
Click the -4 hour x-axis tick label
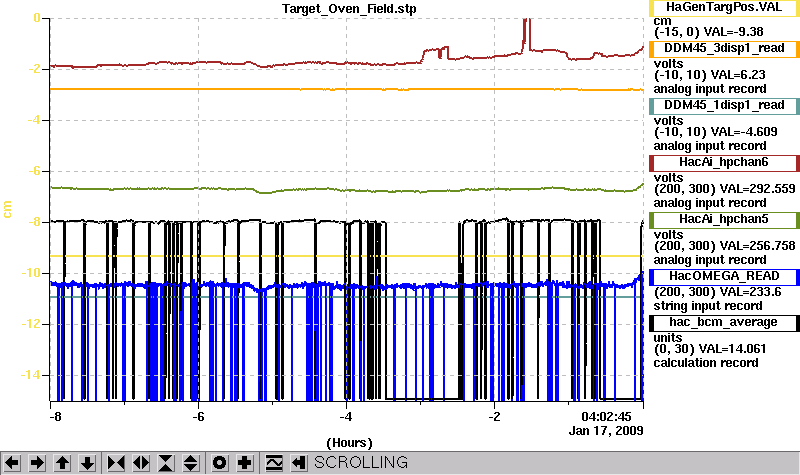click(346, 417)
